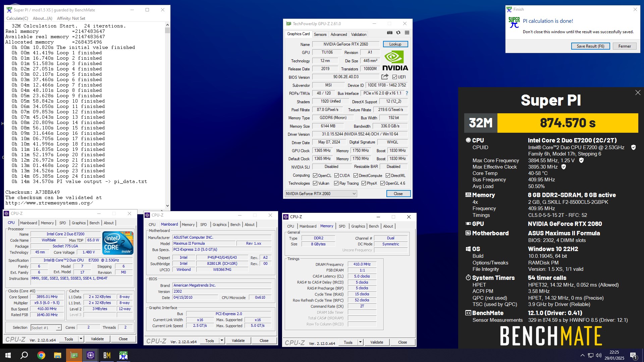Open Chrome from the taskbar
644x362 pixels.
[41, 355]
